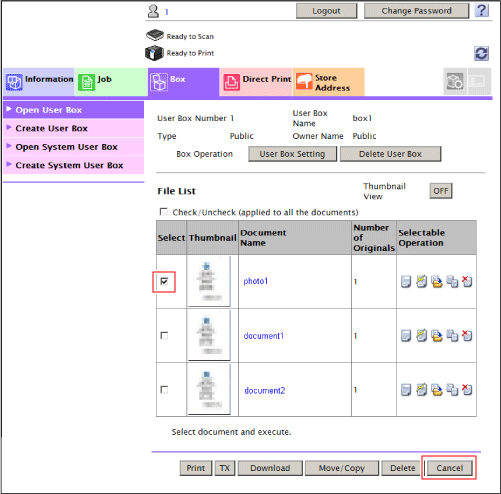Click the red X delete icon for document2
The height and width of the screenshot is (494, 501).
[x=467, y=389]
